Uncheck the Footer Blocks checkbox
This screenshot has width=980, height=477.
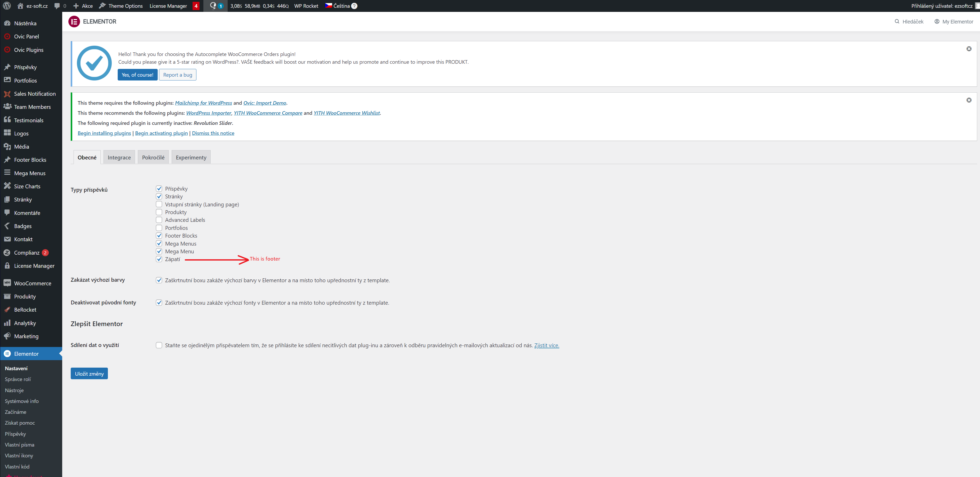[x=159, y=236]
